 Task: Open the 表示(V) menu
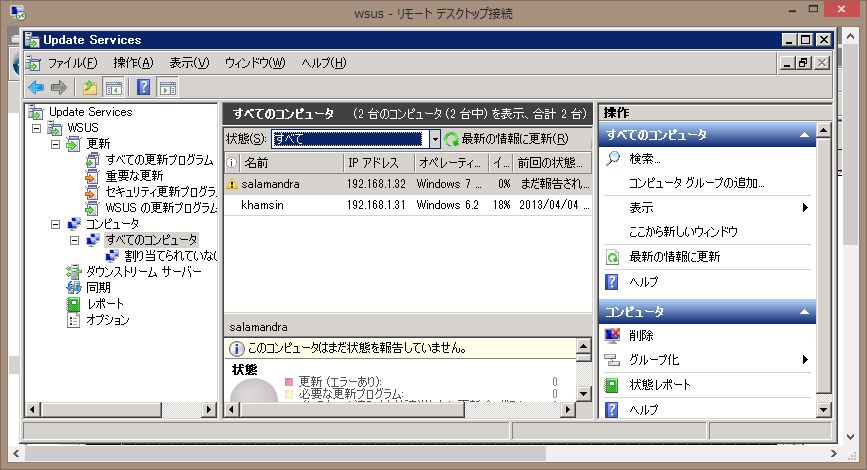tap(189, 63)
